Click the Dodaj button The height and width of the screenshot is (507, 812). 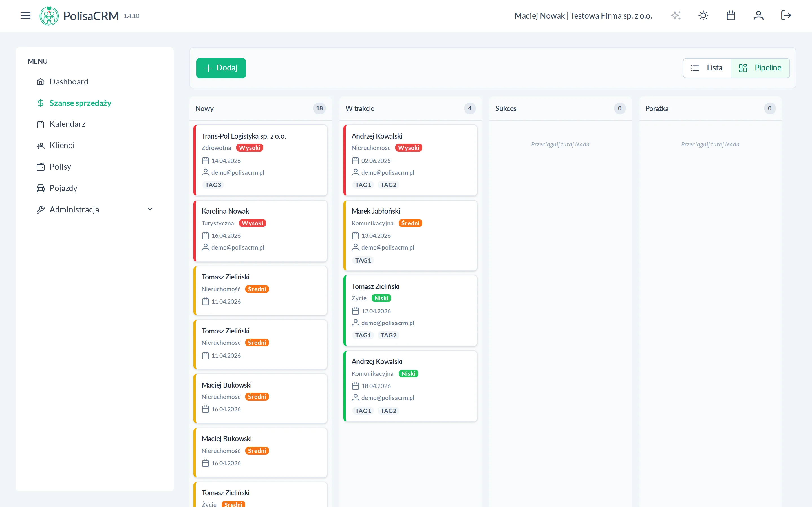[x=221, y=68]
